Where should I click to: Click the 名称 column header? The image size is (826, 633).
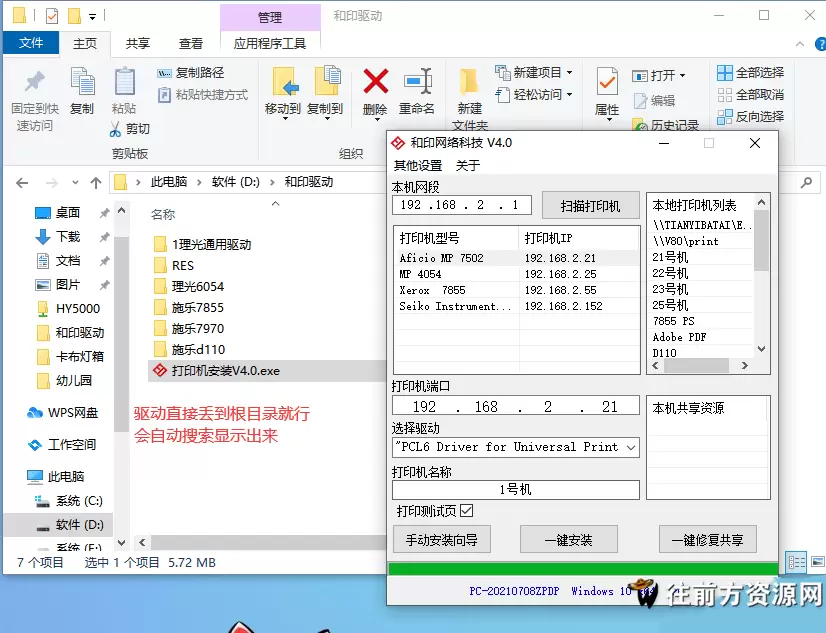pyautogui.click(x=163, y=214)
